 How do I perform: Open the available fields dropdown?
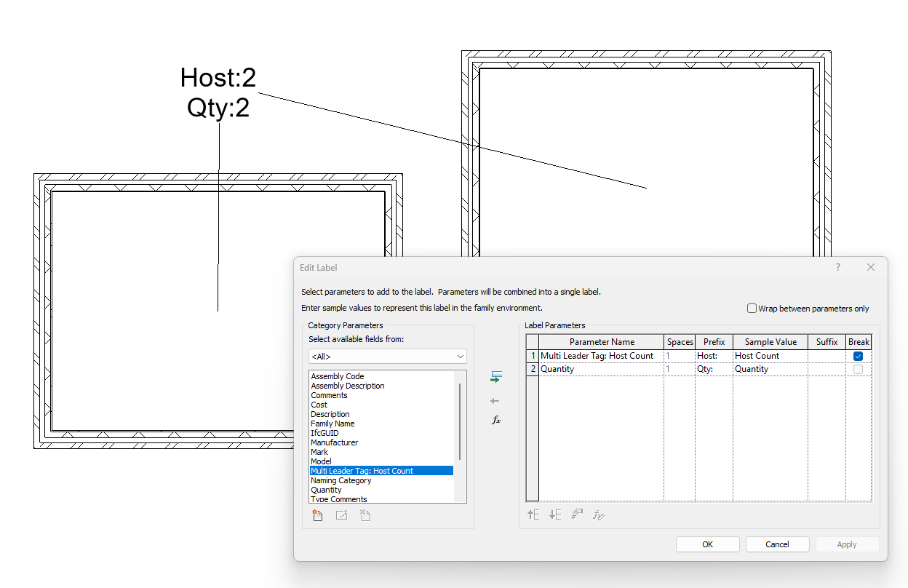458,356
